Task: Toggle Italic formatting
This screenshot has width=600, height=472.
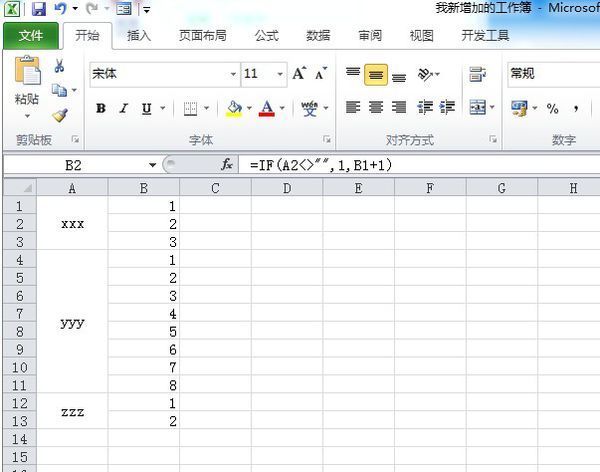Action: point(124,108)
